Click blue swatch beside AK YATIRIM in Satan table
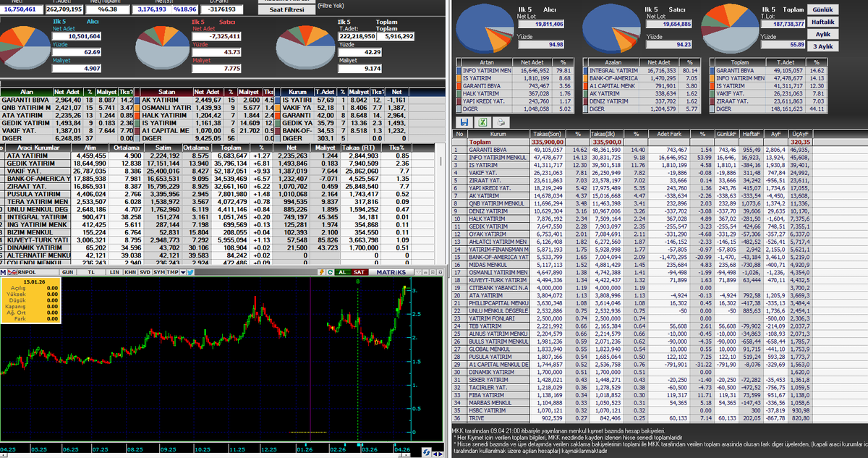The image size is (868, 458). [136, 101]
